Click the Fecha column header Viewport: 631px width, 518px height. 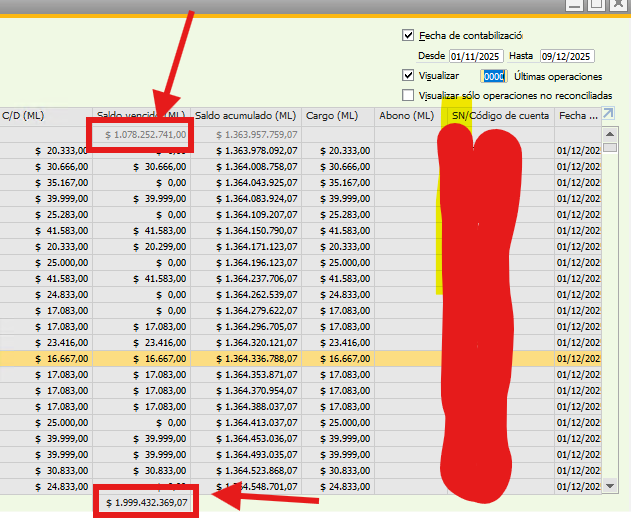tap(578, 116)
